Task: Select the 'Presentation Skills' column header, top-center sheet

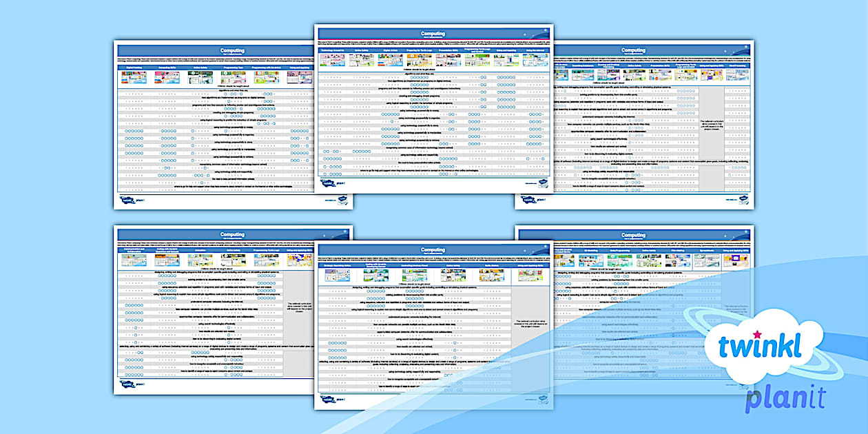Action: [448, 50]
